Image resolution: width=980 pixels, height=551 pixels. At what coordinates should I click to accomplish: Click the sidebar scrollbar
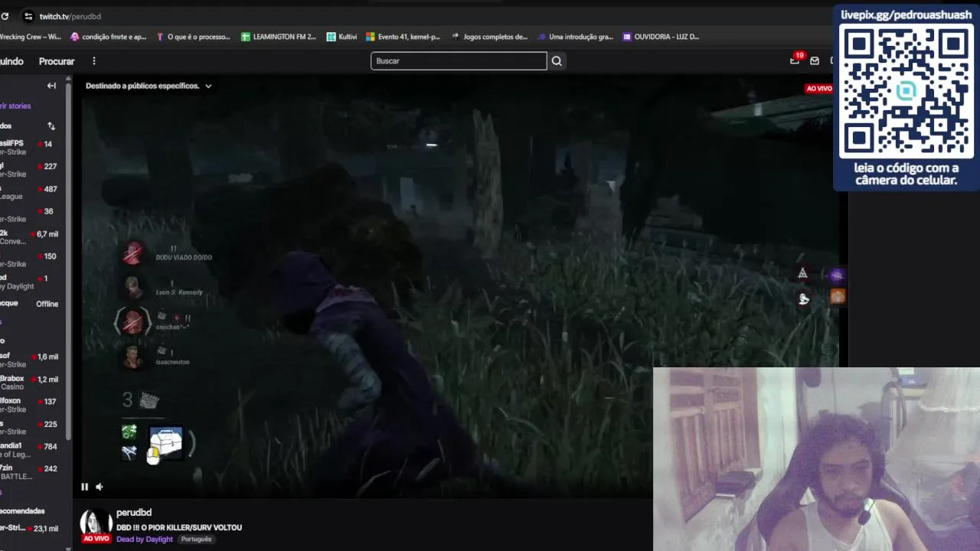(69, 260)
